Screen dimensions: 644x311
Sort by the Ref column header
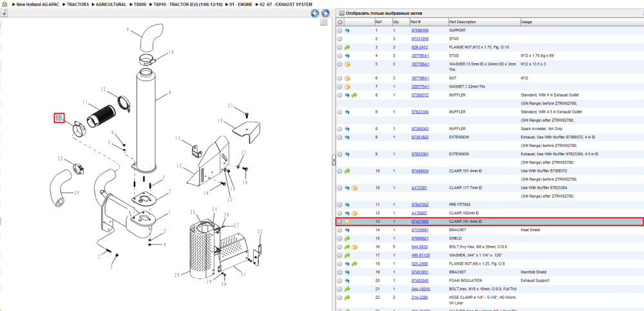point(383,22)
